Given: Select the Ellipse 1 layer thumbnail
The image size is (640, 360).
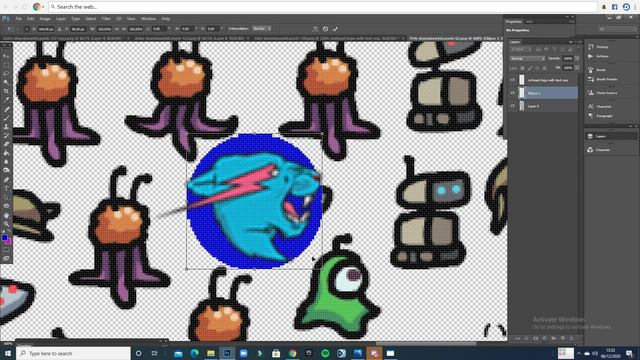Looking at the screenshot, I should point(522,93).
